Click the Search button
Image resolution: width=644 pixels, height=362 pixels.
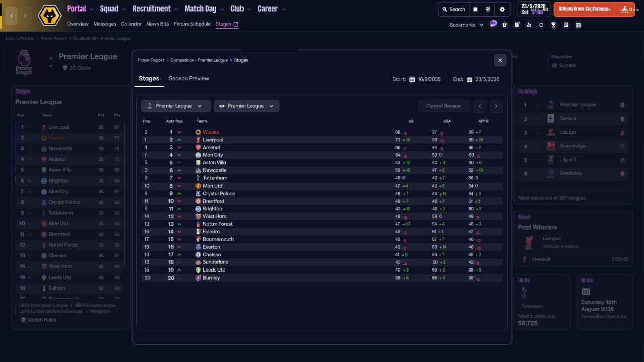(453, 9)
